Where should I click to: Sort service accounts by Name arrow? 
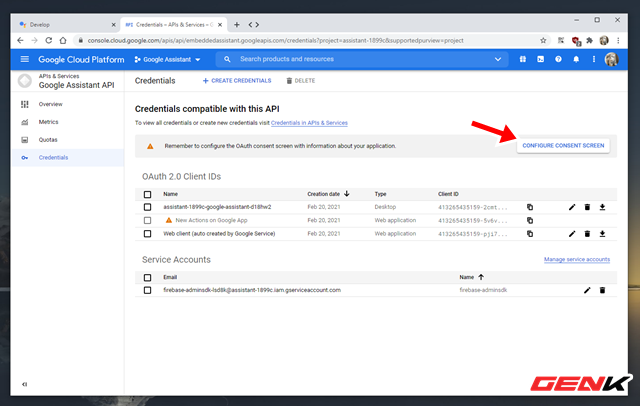(x=481, y=277)
